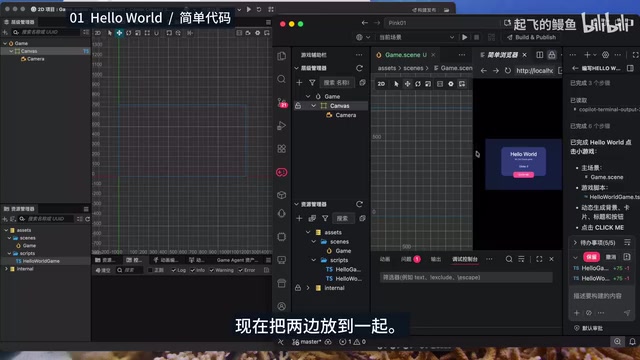
Task: Open the Explorer icon in the front window sidebar
Action: pyautogui.click(x=282, y=56)
